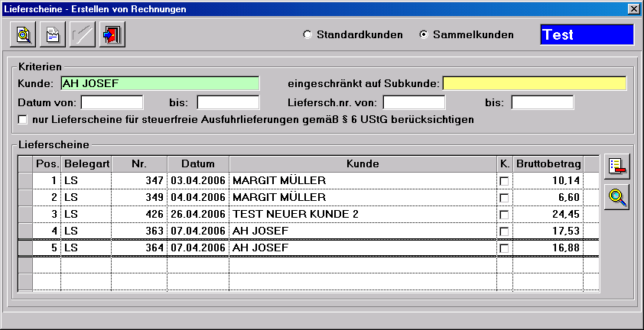
Task: Click the date 26.04.2006 cell
Action: click(198, 214)
